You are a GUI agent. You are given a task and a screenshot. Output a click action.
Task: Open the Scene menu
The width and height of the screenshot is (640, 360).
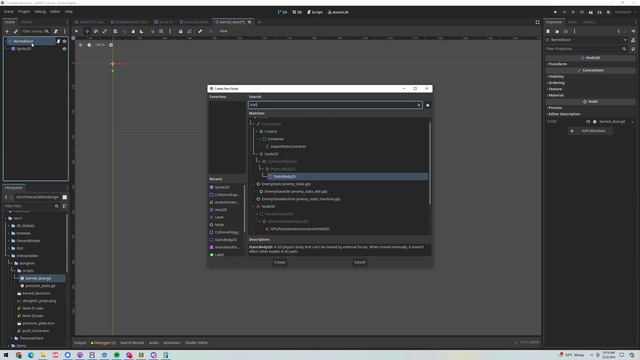(9, 12)
